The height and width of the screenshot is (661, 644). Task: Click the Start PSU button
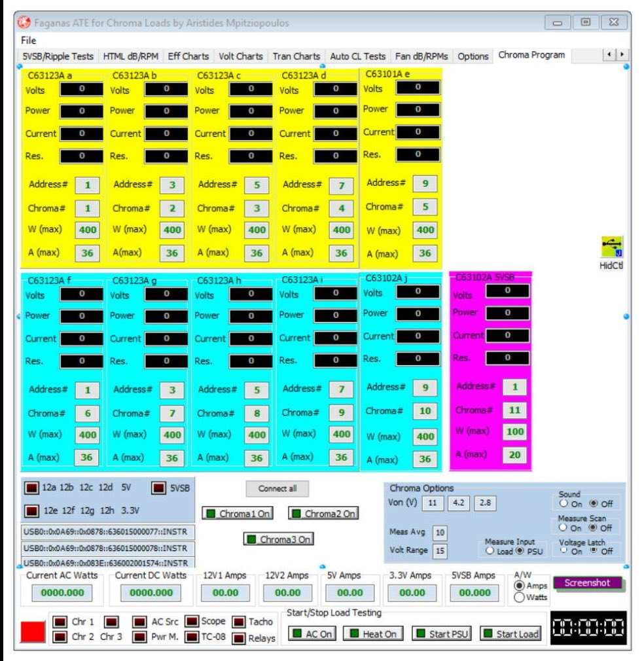(442, 634)
